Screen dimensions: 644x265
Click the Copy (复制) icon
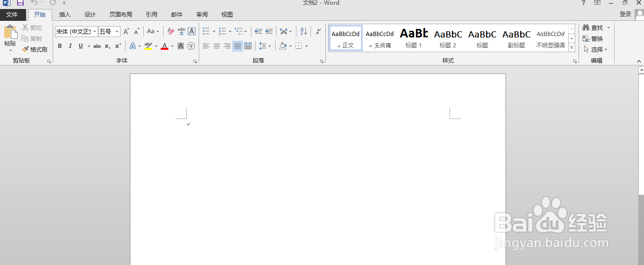(x=26, y=38)
